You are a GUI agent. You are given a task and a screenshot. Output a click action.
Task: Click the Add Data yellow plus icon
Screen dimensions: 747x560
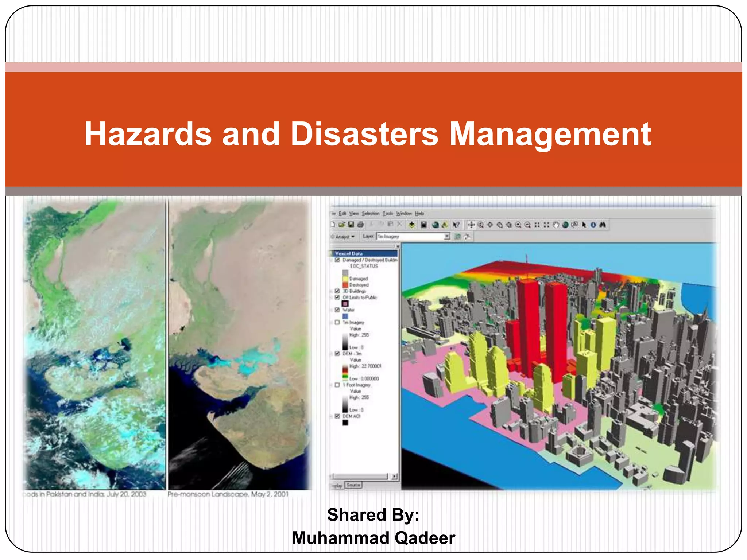411,225
